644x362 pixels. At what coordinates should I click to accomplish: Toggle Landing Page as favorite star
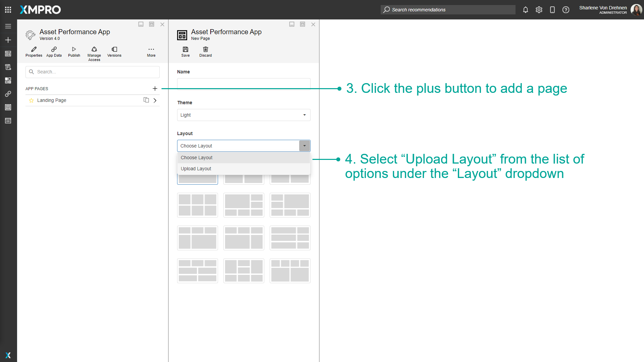[31, 100]
